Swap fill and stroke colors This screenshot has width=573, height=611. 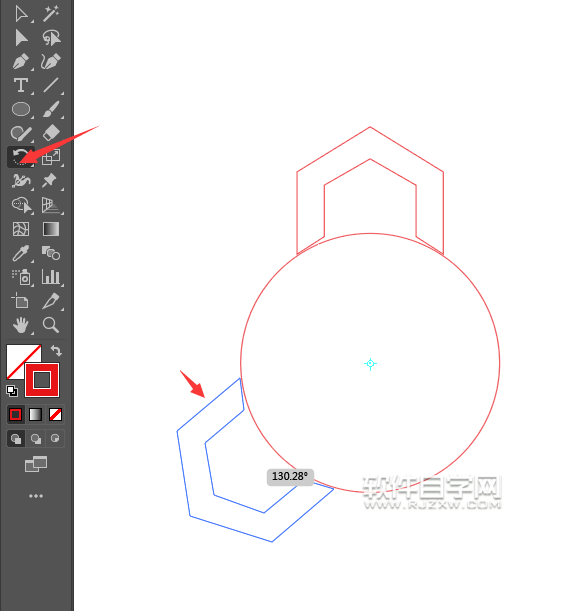pos(56,351)
